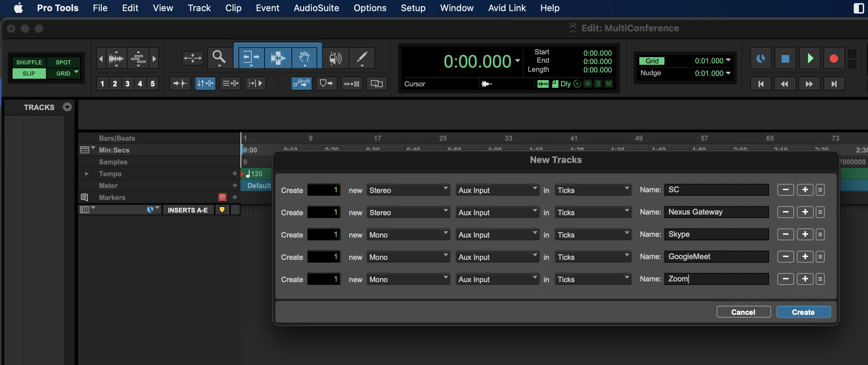The image size is (868, 365).
Task: Toggle Link Track and Edit Selection
Action: tap(230, 84)
